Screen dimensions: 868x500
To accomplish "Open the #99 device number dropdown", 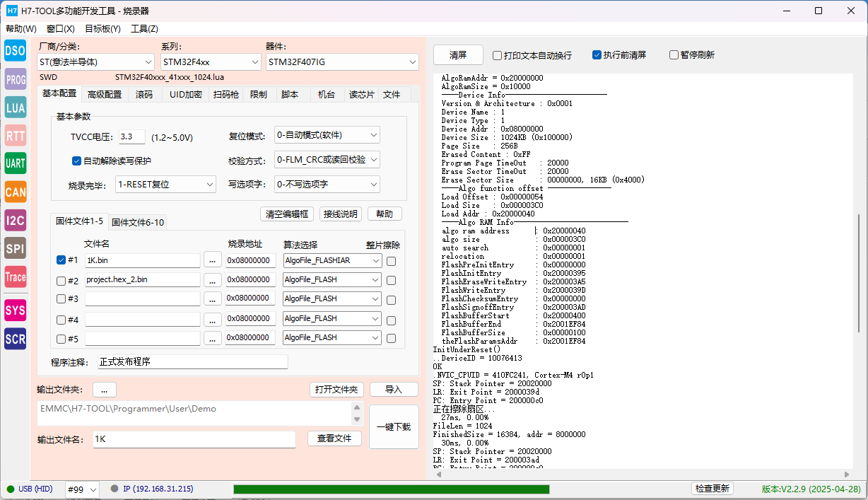I will [82, 489].
